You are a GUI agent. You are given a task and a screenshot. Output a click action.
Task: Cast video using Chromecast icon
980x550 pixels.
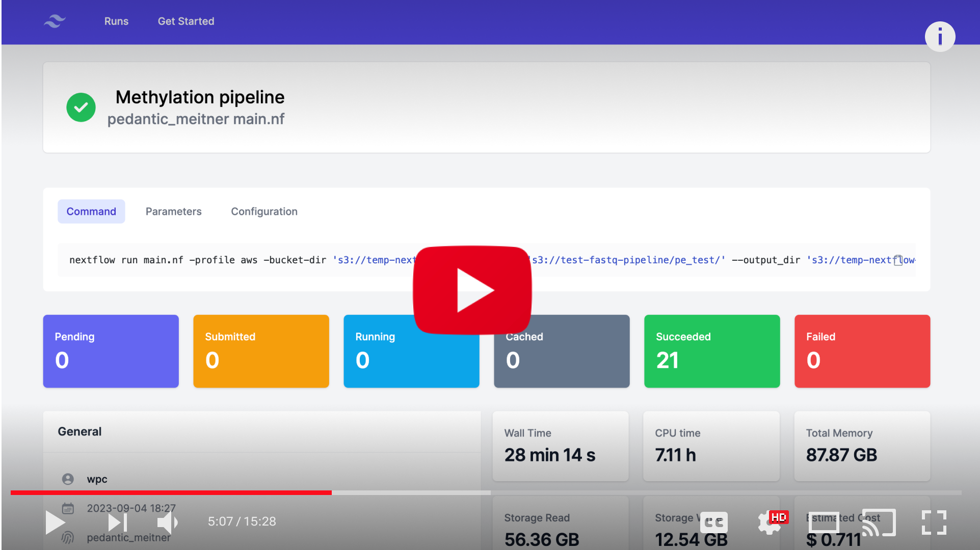[879, 522]
